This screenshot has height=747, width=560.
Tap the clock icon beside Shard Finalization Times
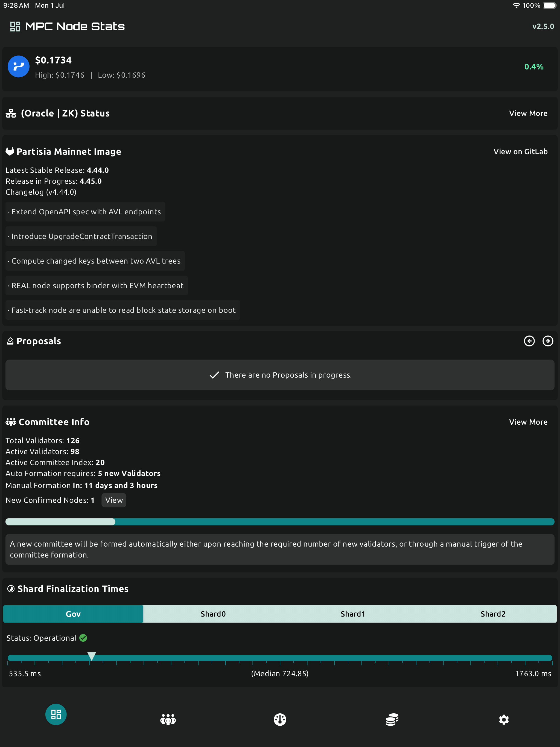11,589
